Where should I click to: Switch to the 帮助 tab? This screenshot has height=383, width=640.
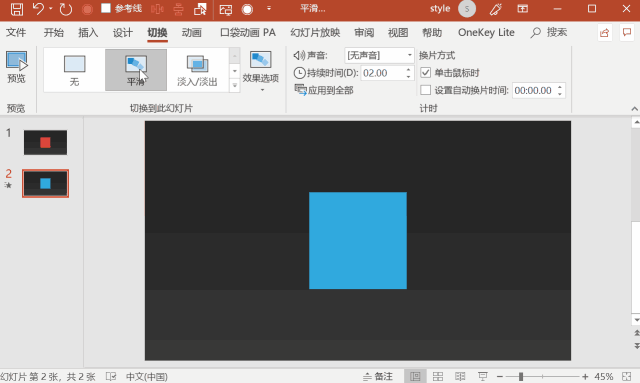[432, 32]
